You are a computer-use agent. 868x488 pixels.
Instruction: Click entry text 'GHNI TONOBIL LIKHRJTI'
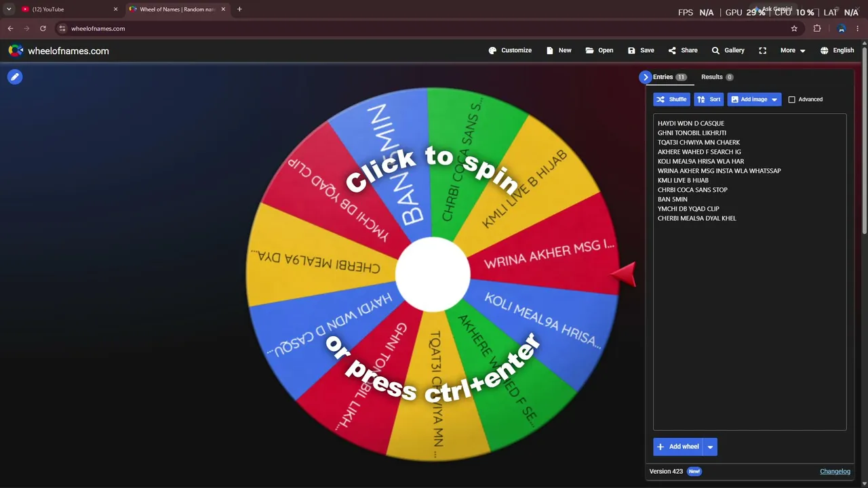point(692,133)
